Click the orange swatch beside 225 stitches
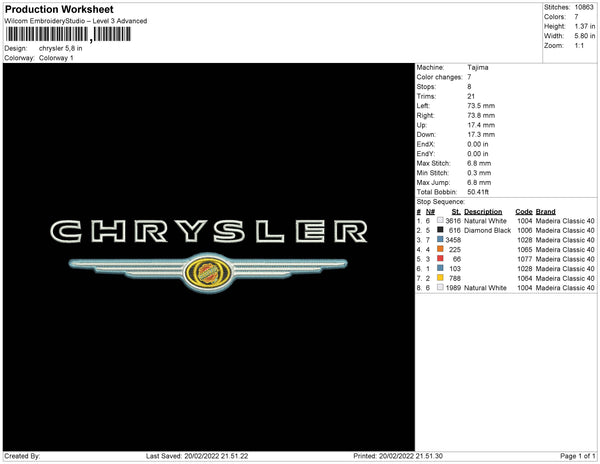600x464 pixels. point(440,249)
